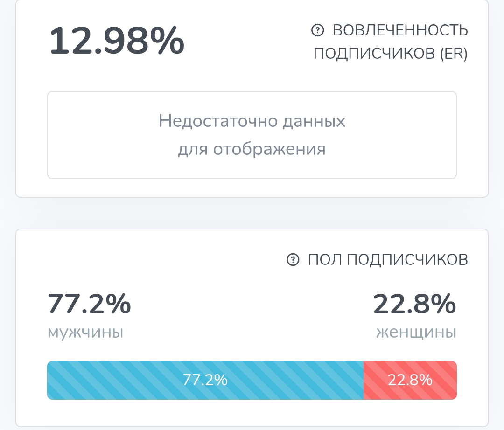Click the blue 77.2% bar segment

click(x=205, y=380)
